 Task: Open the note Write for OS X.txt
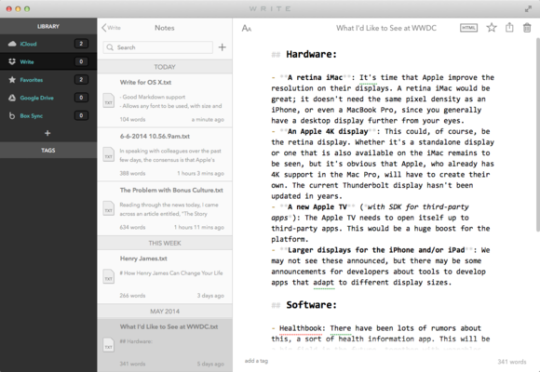click(x=165, y=101)
